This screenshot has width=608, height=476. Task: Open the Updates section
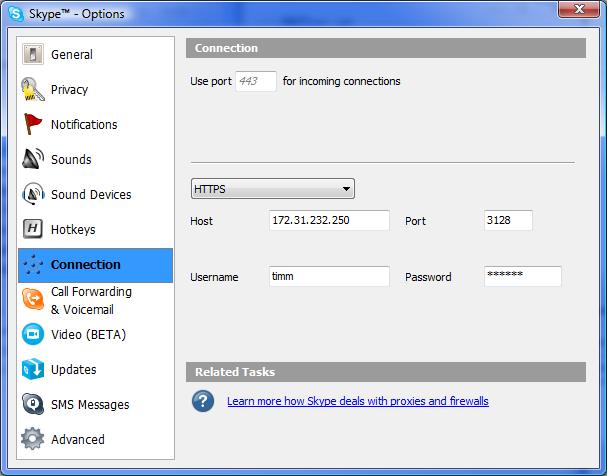coord(95,369)
